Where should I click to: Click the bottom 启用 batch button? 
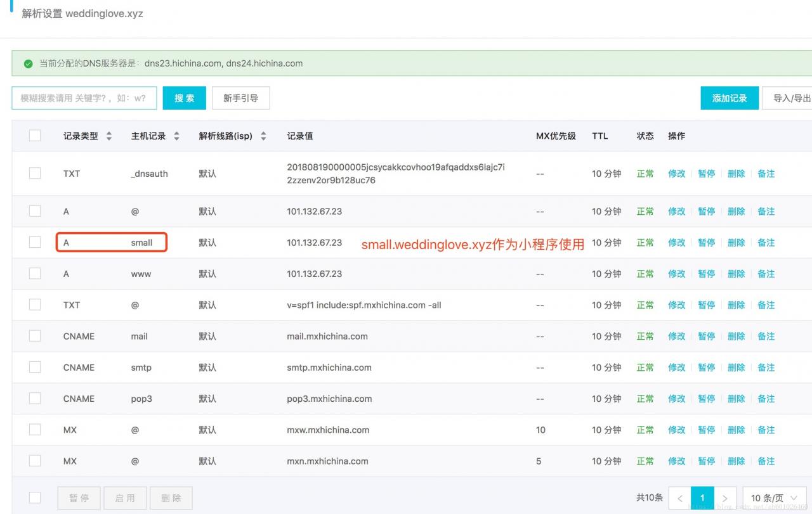point(125,498)
